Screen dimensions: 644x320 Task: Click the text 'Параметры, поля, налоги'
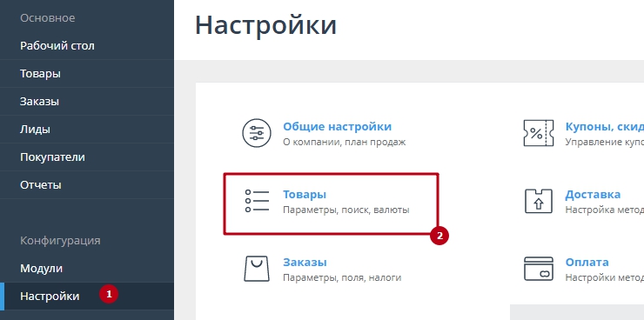[x=342, y=277]
